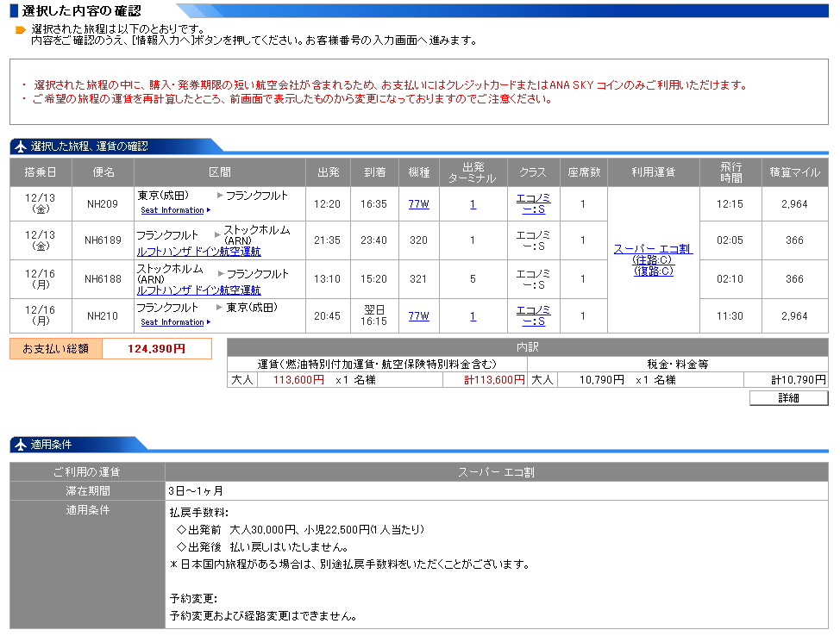Click the arrow icon after NH210 Seat Information
Image resolution: width=840 pixels, height=636 pixels.
click(x=209, y=322)
